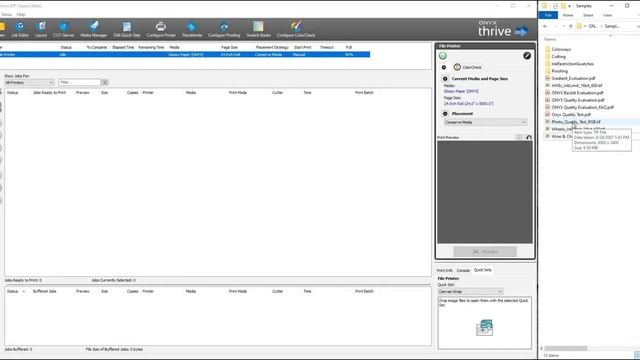
Task: Click the ONYX thrive arrow logo
Action: [x=521, y=31]
